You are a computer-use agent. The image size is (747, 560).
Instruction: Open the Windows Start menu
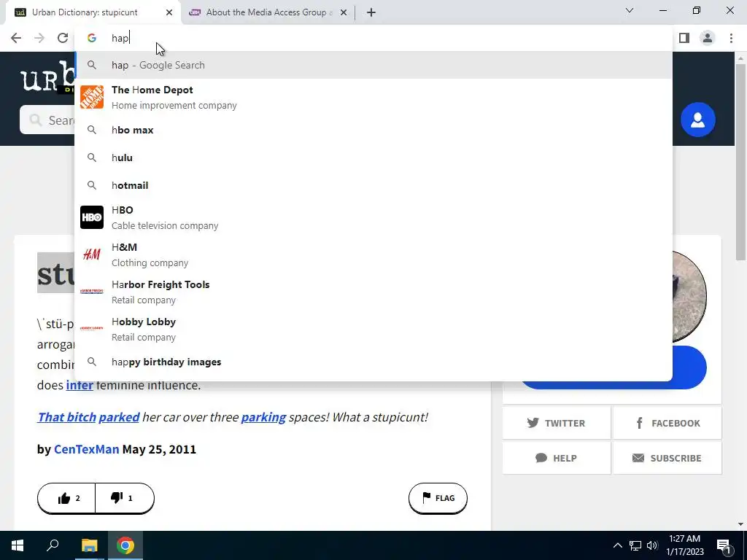click(x=18, y=545)
